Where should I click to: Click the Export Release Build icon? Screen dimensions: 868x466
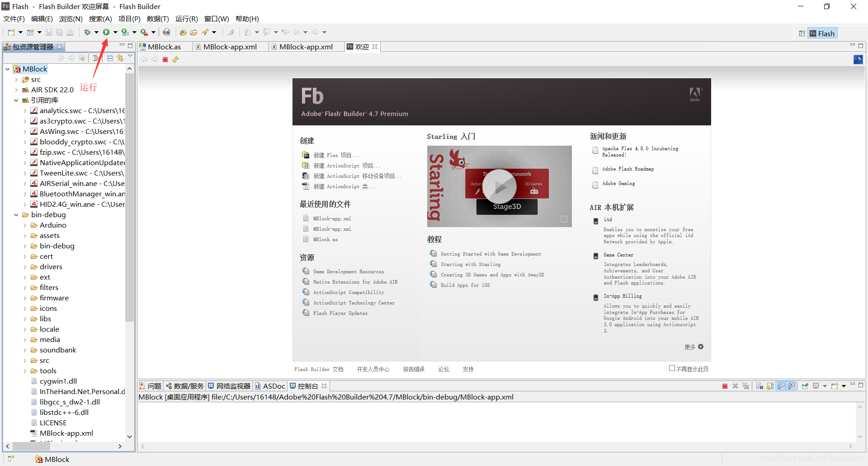pos(166,32)
